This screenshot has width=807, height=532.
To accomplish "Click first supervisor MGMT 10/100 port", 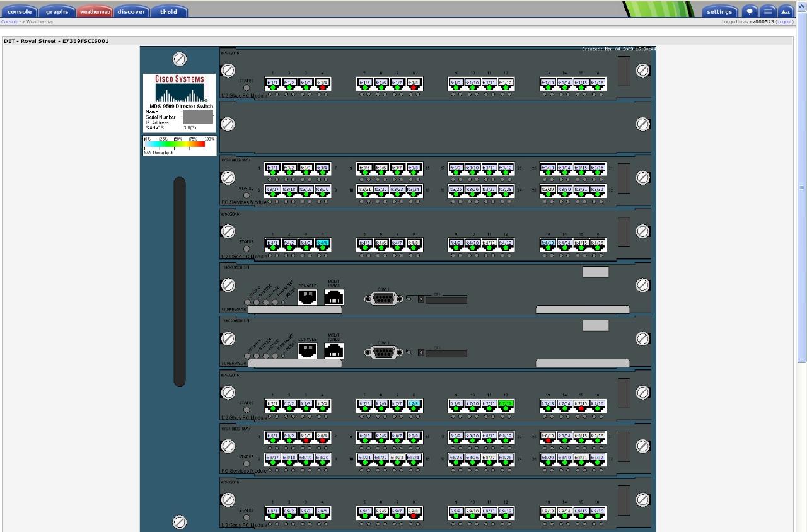I will [334, 297].
